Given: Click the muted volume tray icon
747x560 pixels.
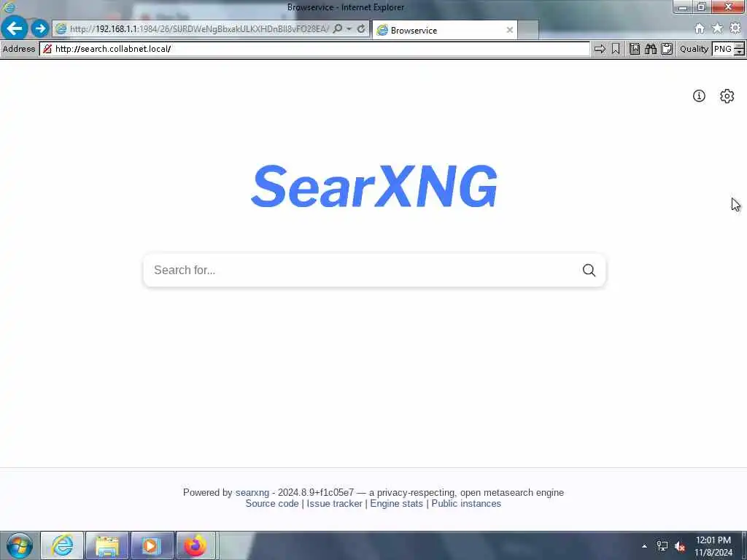Looking at the screenshot, I should (x=680, y=546).
